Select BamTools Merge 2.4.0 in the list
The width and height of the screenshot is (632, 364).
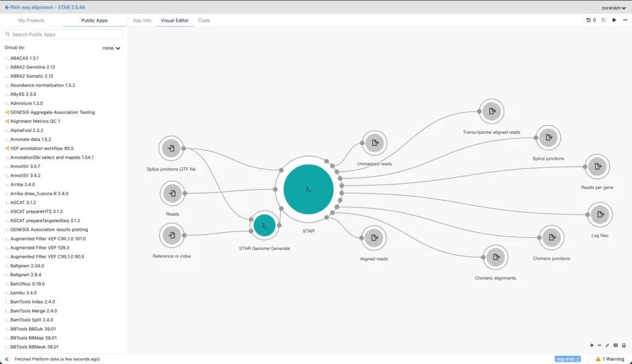(33, 311)
